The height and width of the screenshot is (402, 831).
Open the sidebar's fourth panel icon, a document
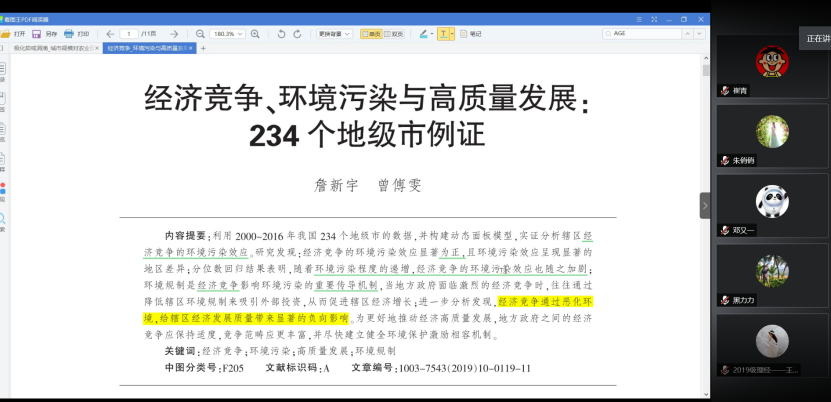pyautogui.click(x=2, y=158)
